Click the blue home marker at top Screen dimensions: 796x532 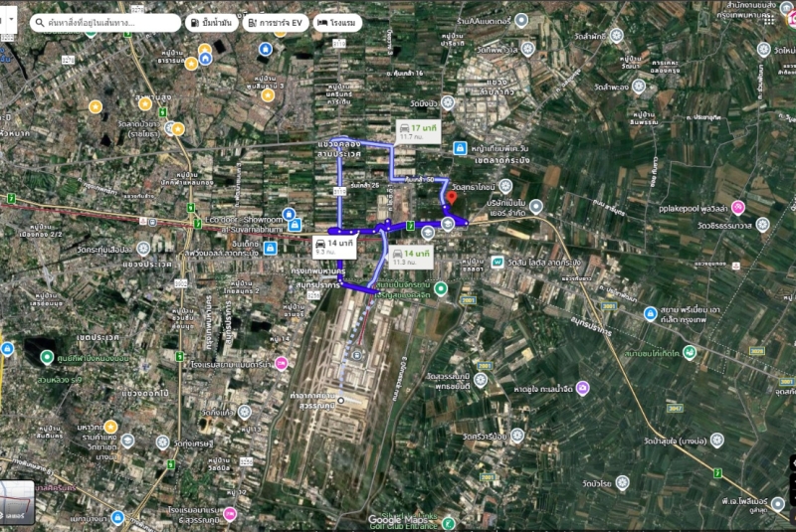[205, 59]
